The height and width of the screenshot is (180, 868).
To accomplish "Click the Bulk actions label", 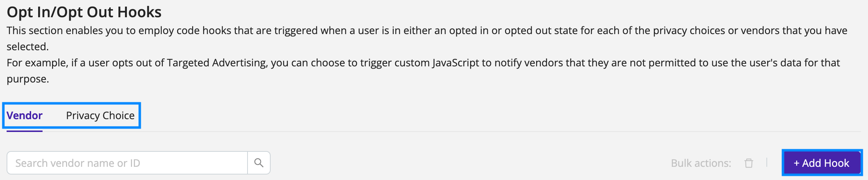I will click(701, 163).
